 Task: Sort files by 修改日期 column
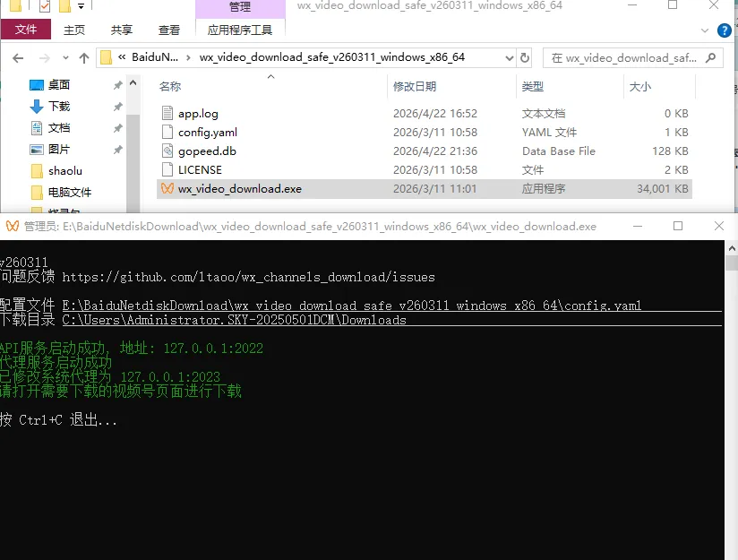pos(414,87)
